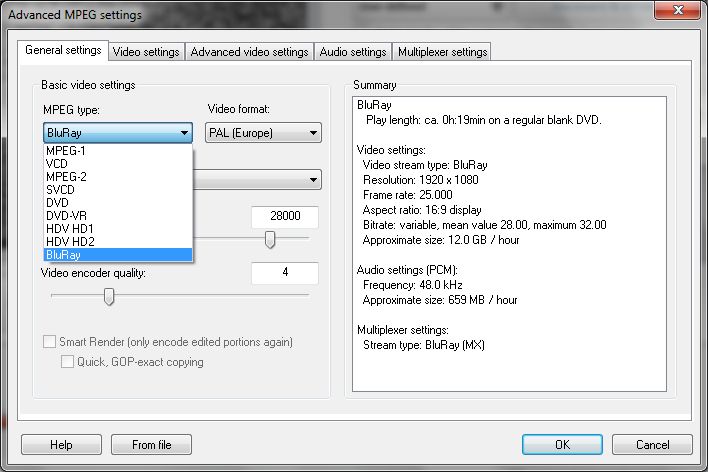
Task: Click the Help button
Action: click(x=61, y=445)
